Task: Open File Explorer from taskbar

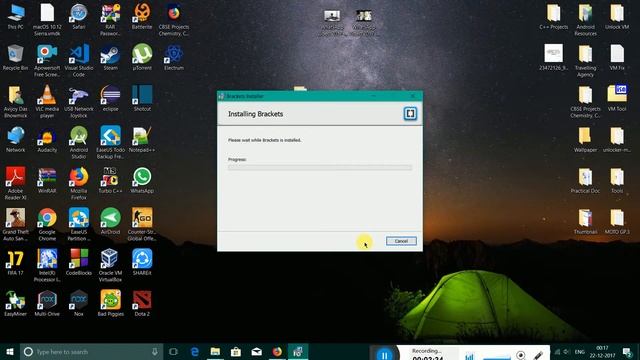Action: [215, 351]
